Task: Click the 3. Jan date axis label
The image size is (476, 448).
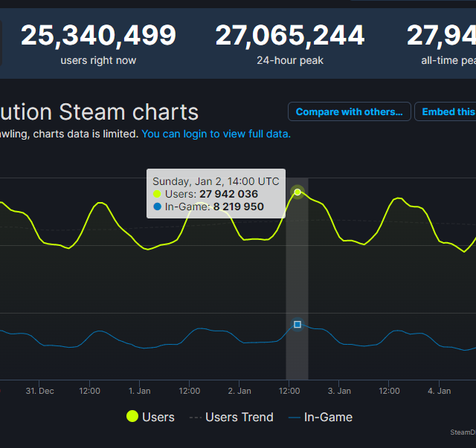Action: click(339, 390)
